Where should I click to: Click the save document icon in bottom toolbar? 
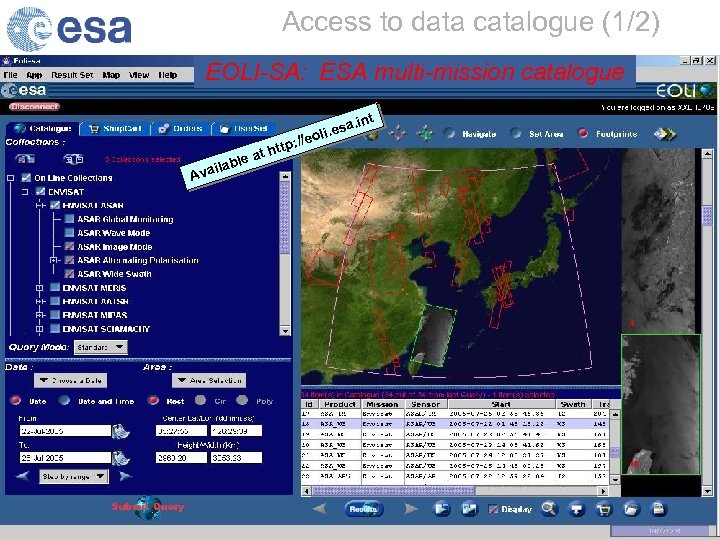[x=658, y=509]
